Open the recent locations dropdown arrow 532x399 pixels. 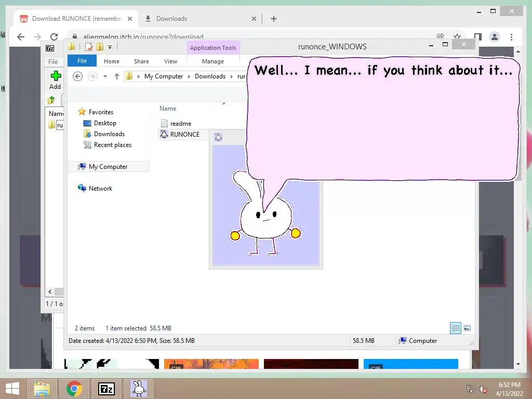pos(105,76)
